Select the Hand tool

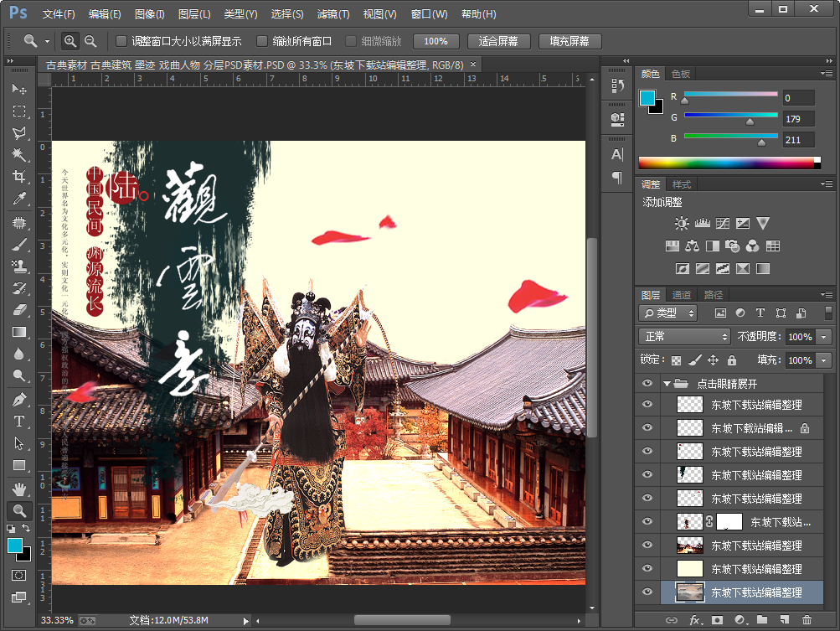tap(19, 489)
